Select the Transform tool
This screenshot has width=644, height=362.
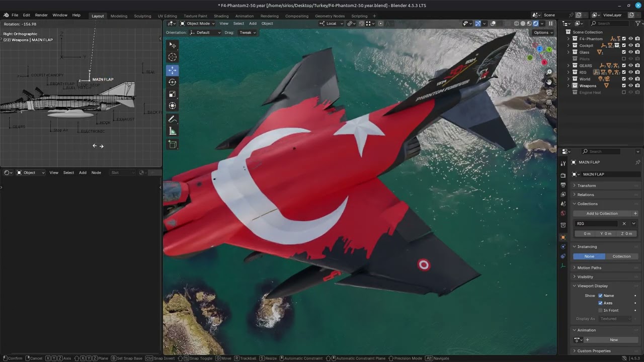173,106
